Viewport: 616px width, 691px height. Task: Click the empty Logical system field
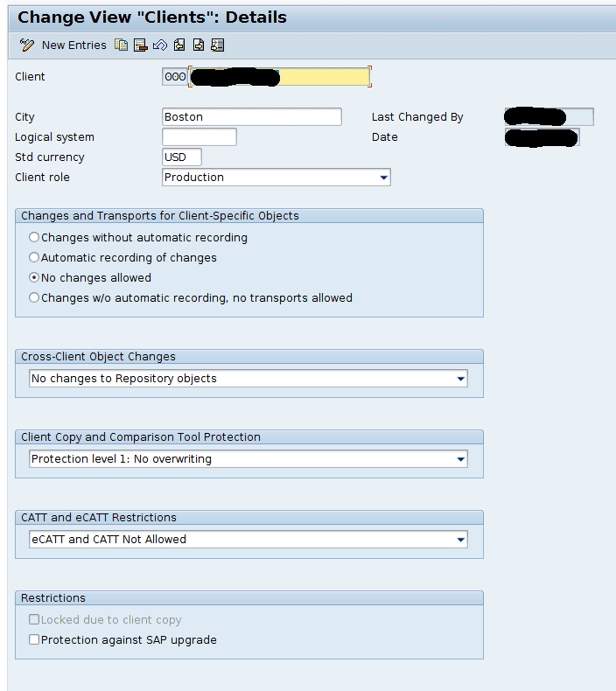tap(199, 137)
